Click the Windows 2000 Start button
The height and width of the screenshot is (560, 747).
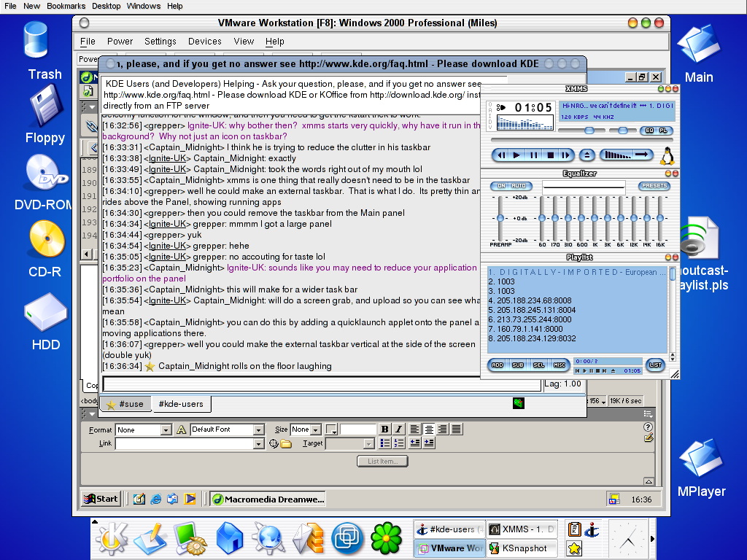point(101,499)
